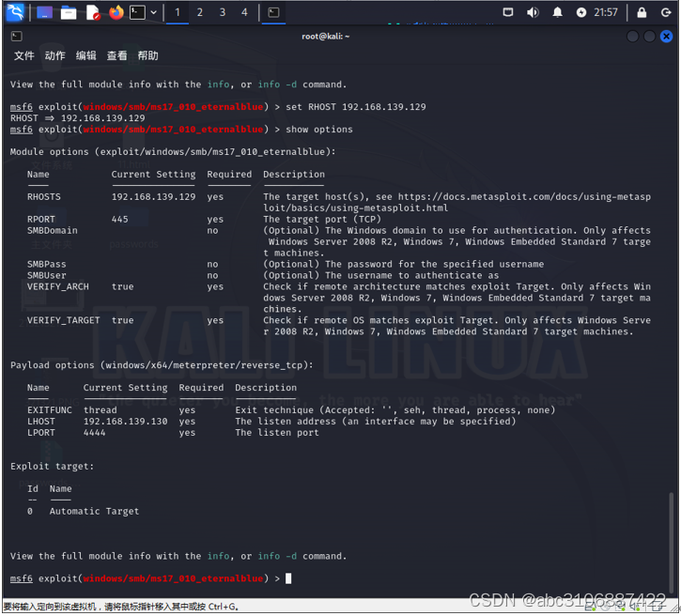The image size is (681, 616).
Task: Click the power manager tray icon
Action: pos(581,12)
